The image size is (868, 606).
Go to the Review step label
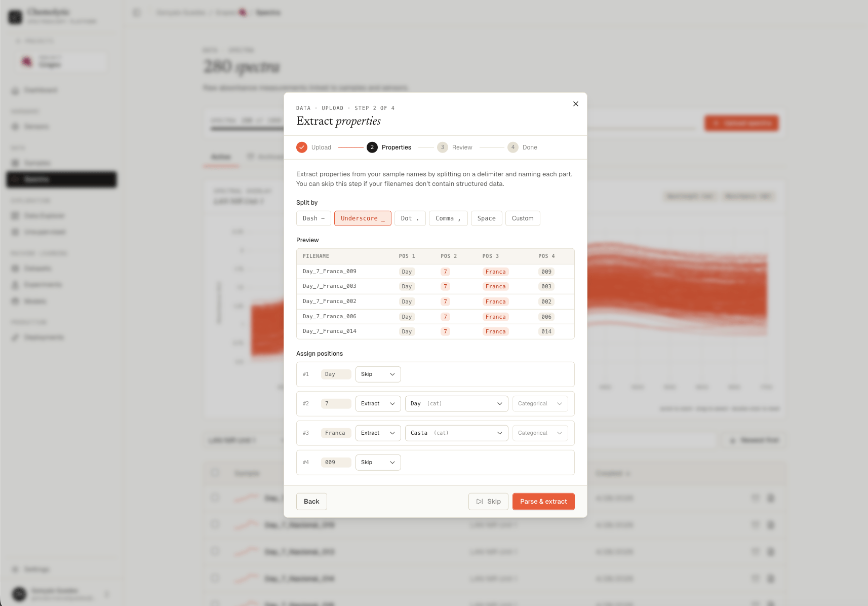click(x=462, y=147)
